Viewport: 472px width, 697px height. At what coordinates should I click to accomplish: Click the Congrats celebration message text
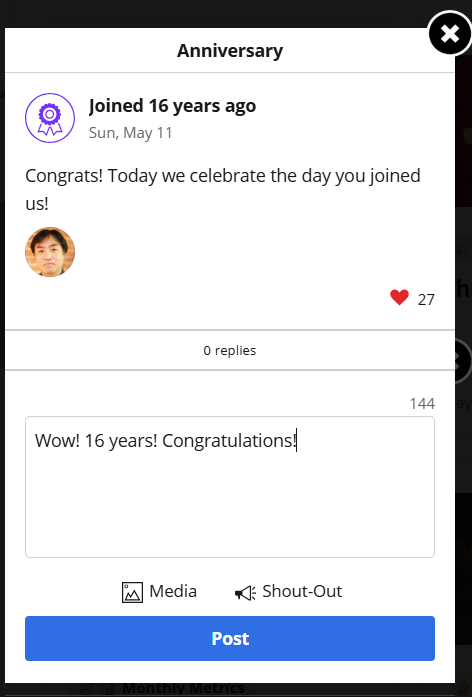pyautogui.click(x=223, y=189)
